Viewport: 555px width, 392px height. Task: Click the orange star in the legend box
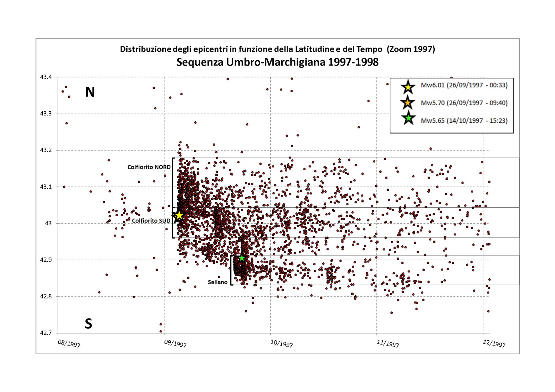[x=408, y=103]
